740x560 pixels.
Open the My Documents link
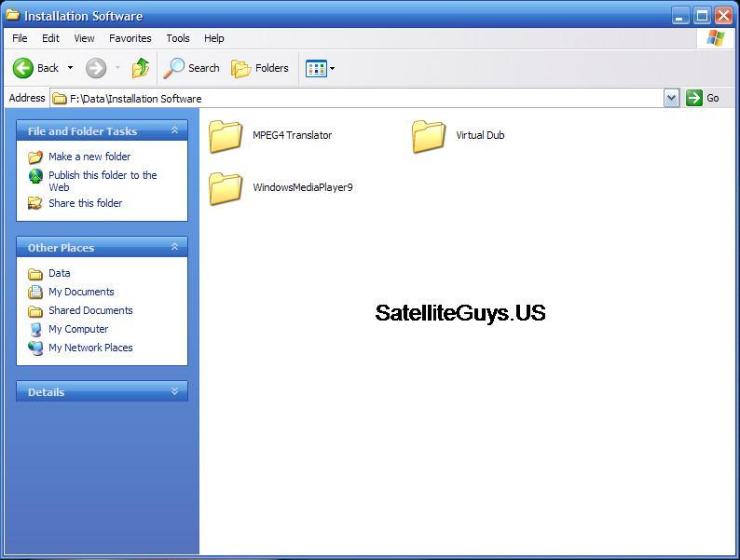[x=81, y=292]
